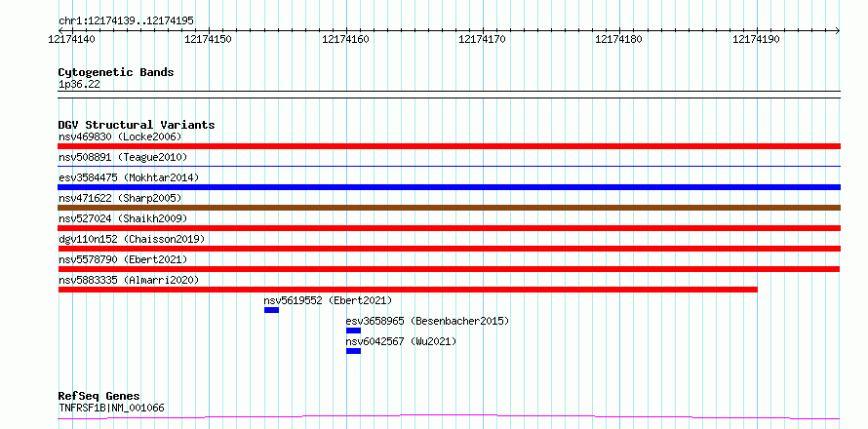Click the nsv471622 (Sharp2005) label
Screen dimensions: 868x429
[120, 198]
